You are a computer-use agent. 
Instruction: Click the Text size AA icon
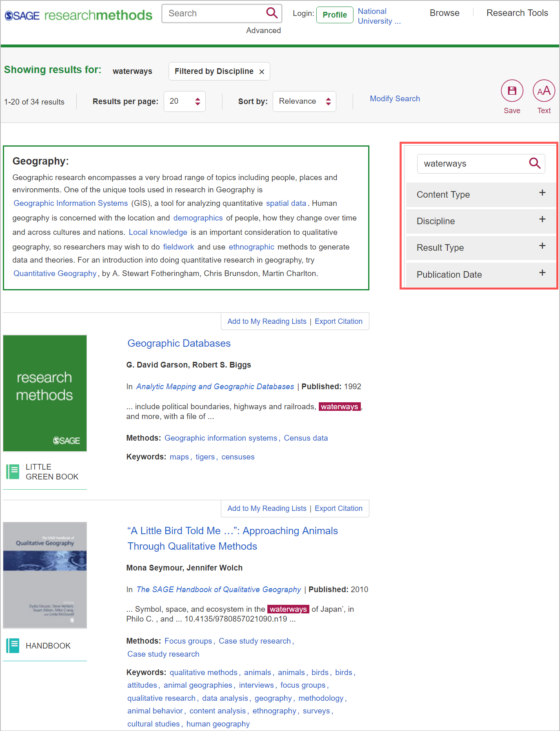(544, 91)
